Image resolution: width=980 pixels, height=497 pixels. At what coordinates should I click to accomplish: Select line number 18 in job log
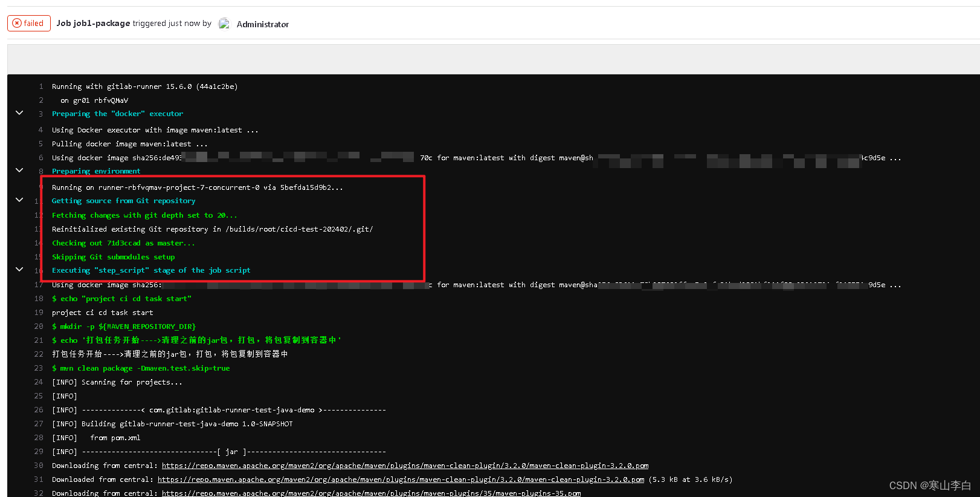[x=39, y=299]
